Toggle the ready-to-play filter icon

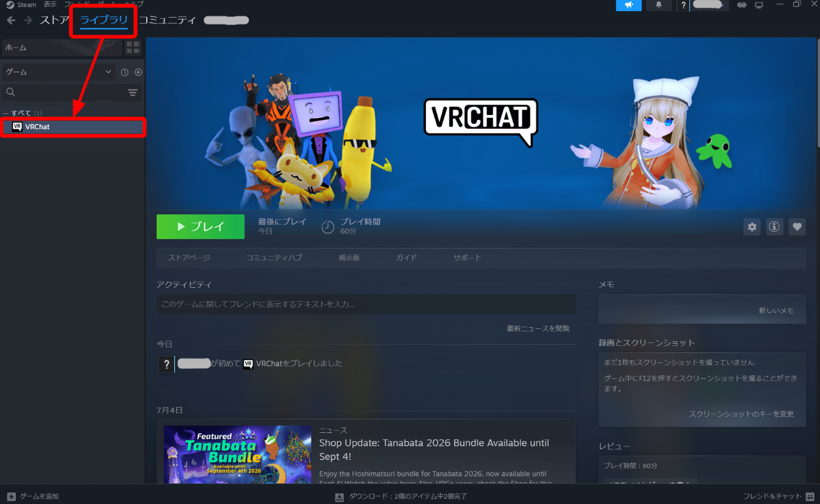[139, 72]
